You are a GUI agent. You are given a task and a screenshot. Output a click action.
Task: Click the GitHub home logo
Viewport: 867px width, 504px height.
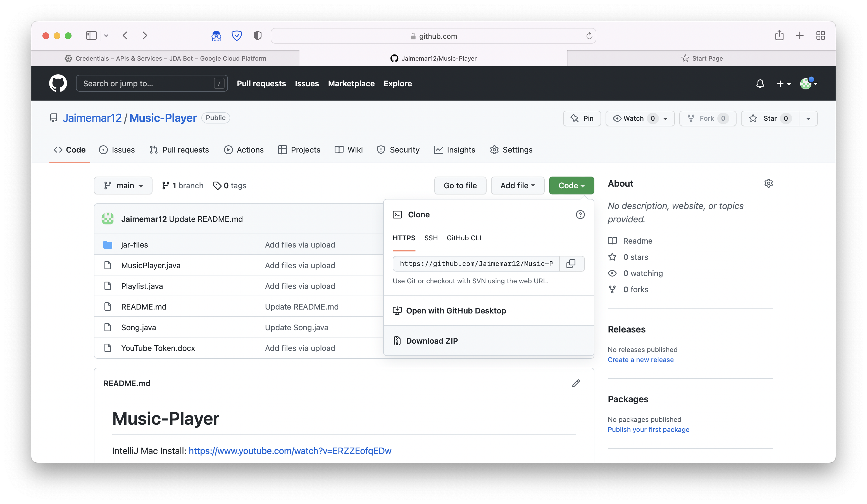coord(58,83)
